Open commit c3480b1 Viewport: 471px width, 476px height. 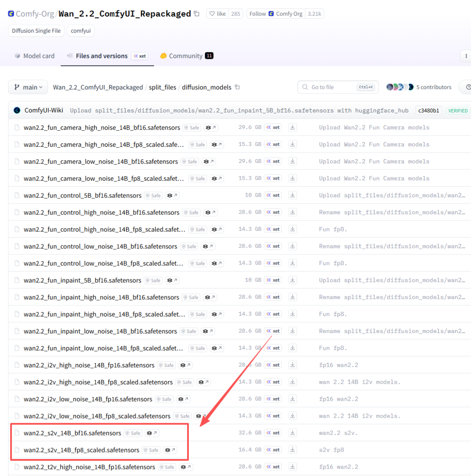pos(429,111)
